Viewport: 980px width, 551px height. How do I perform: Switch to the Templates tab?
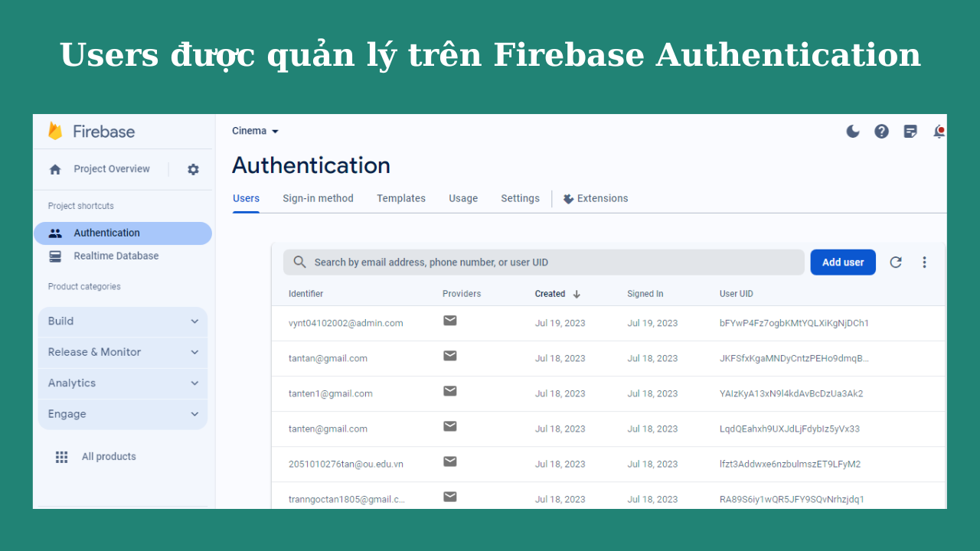pos(401,199)
